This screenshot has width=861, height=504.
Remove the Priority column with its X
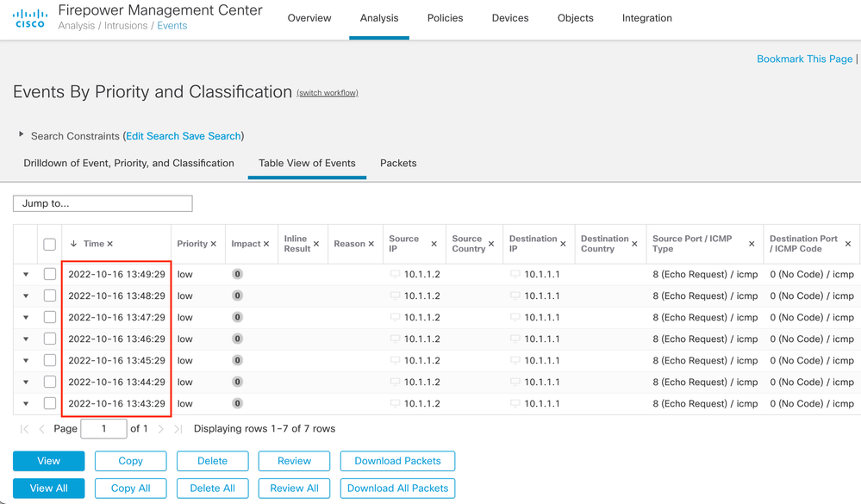point(214,244)
